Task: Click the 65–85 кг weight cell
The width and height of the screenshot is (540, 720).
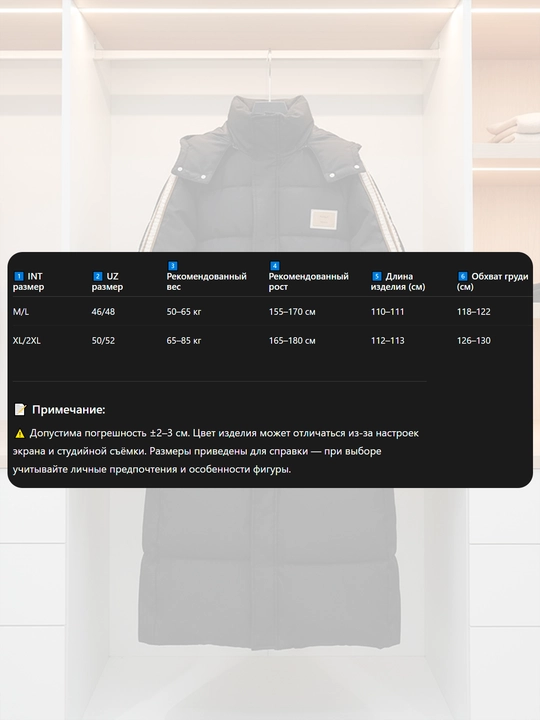Action: point(184,341)
